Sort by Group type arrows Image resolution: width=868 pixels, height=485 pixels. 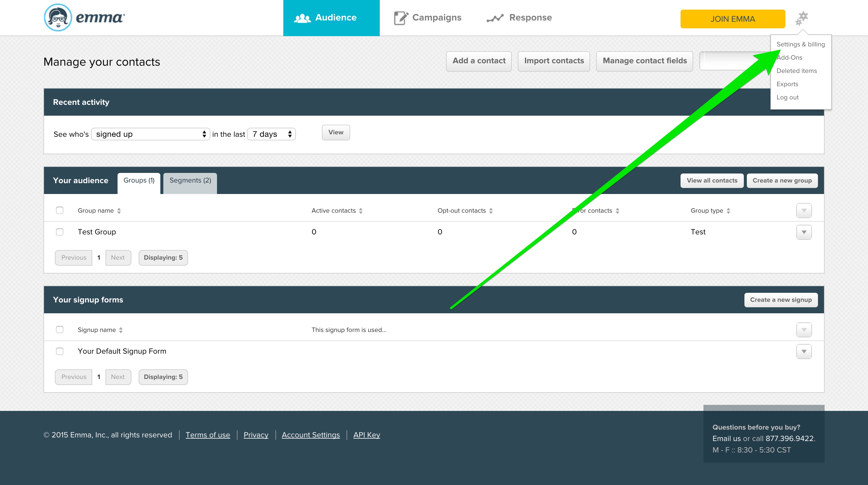[x=728, y=211]
